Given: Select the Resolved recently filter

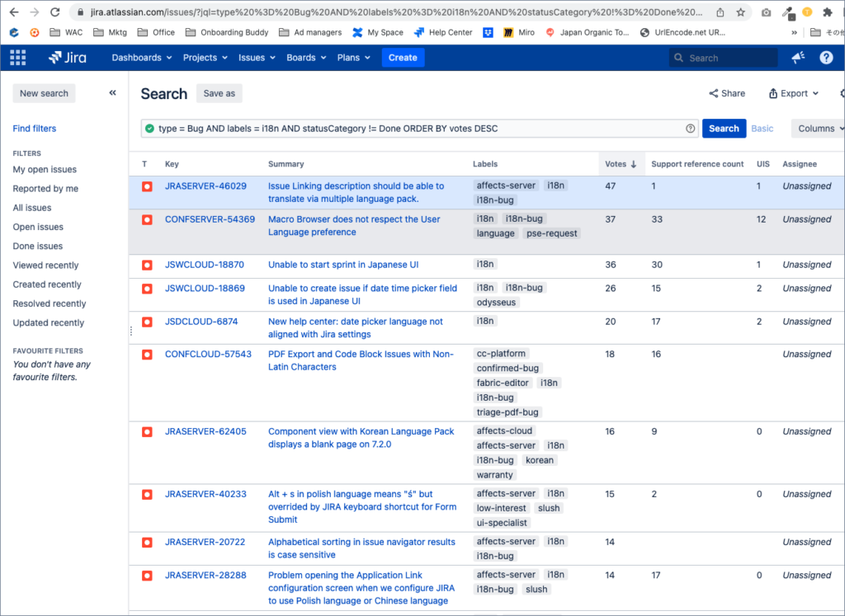Looking at the screenshot, I should pos(50,303).
